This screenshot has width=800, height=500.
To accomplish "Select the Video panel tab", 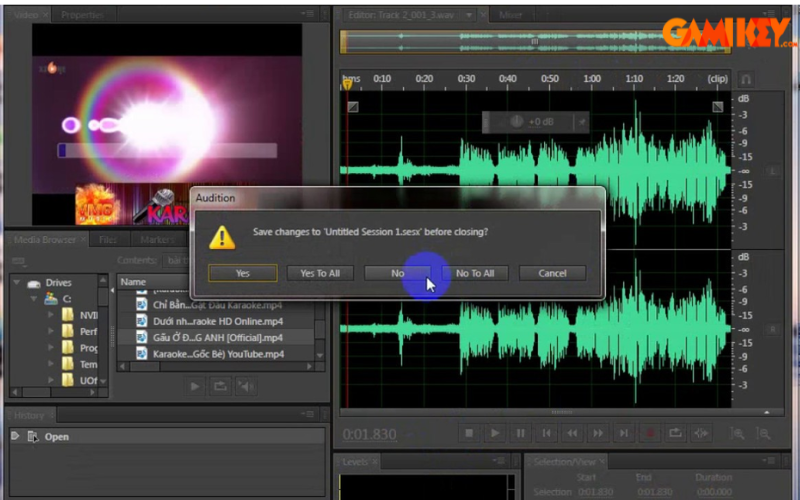I will pyautogui.click(x=26, y=15).
